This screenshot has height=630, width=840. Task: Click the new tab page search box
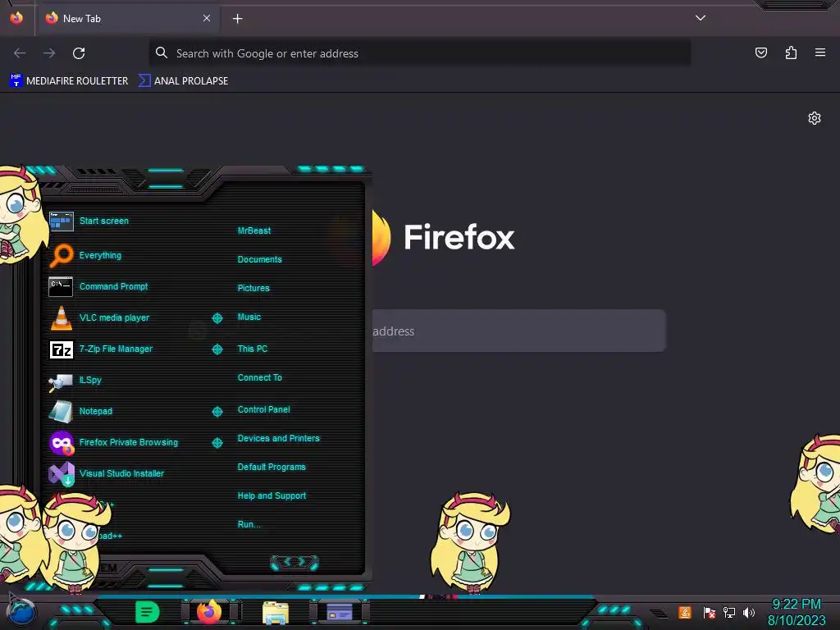pos(518,331)
